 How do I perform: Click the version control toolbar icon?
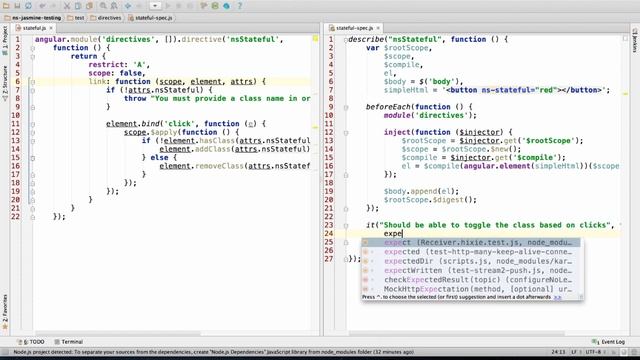(x=204, y=6)
